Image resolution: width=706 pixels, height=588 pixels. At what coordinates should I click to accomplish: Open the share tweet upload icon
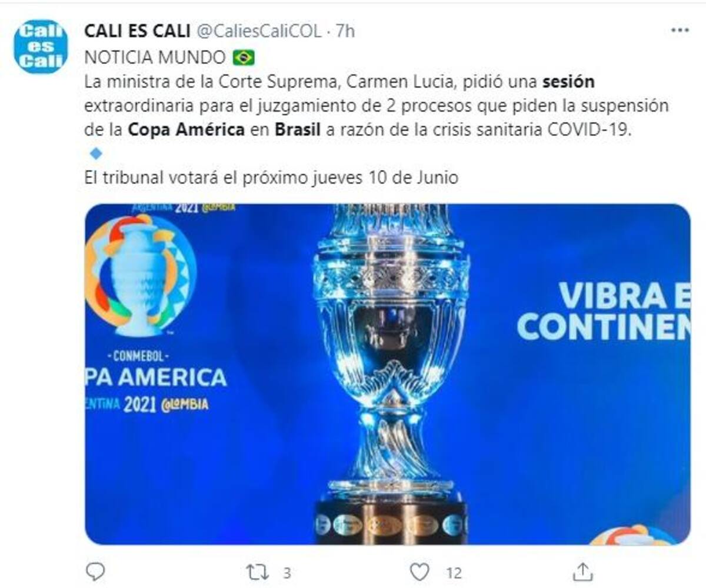click(x=582, y=571)
